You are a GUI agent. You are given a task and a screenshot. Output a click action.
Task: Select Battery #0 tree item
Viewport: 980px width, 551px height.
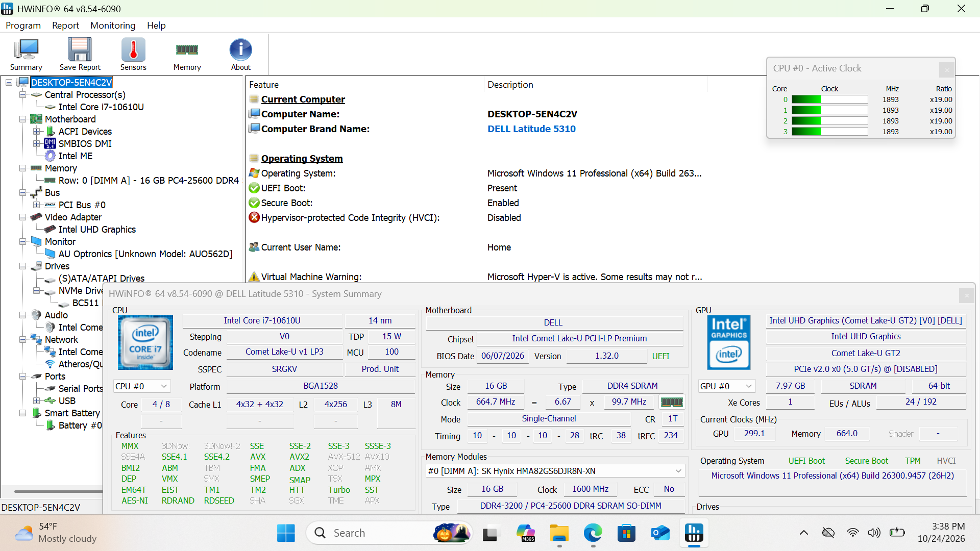pyautogui.click(x=80, y=425)
